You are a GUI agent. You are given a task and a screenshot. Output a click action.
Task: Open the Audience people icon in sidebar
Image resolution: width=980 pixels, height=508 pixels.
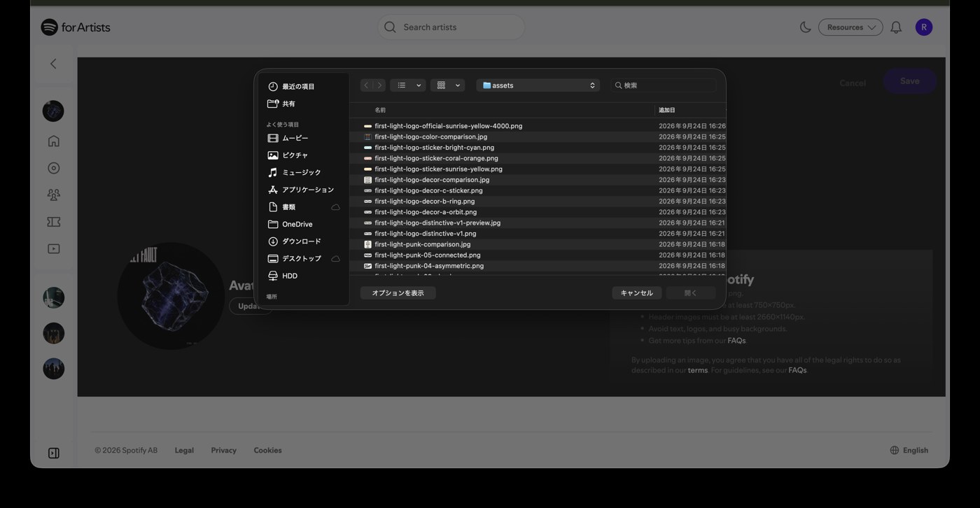[x=53, y=195]
